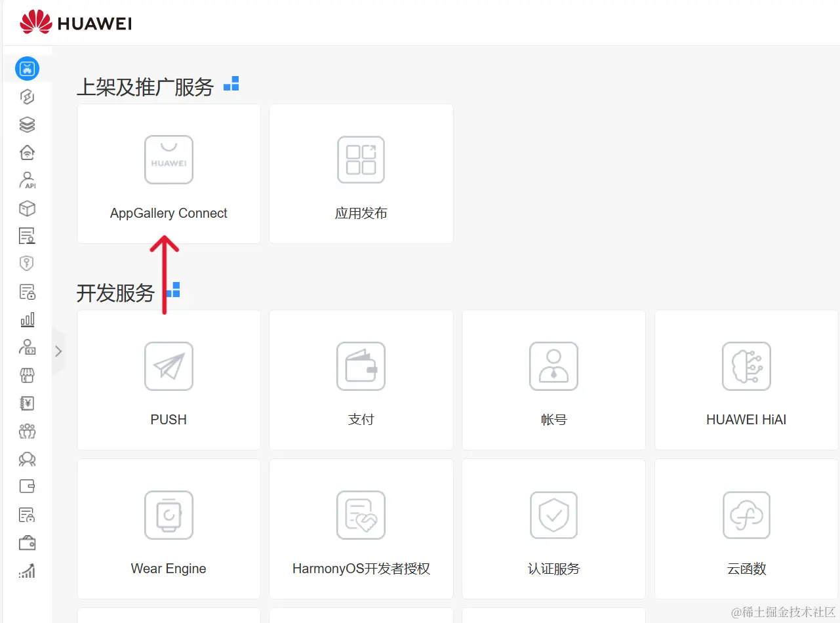Open the stacked layers sidebar icon
The image size is (840, 623).
(27, 125)
